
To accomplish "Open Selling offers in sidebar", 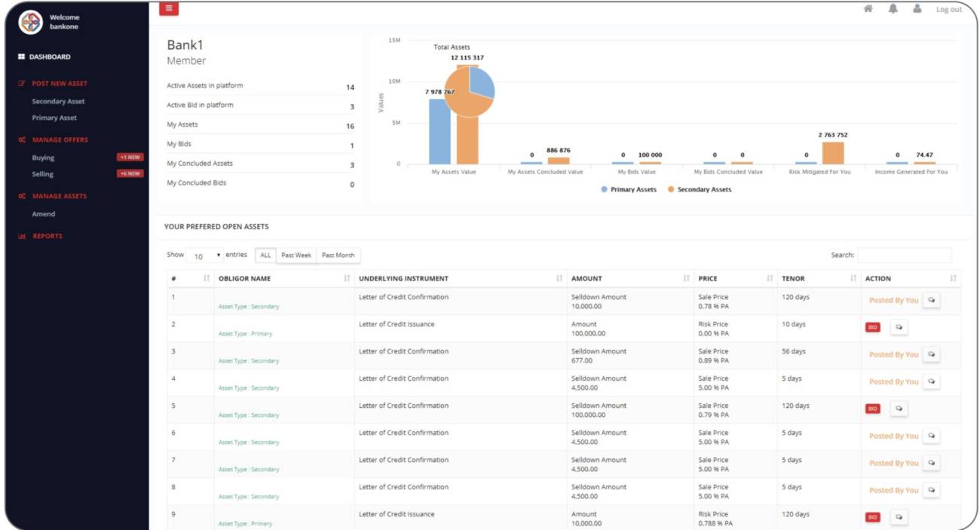I will [x=42, y=174].
